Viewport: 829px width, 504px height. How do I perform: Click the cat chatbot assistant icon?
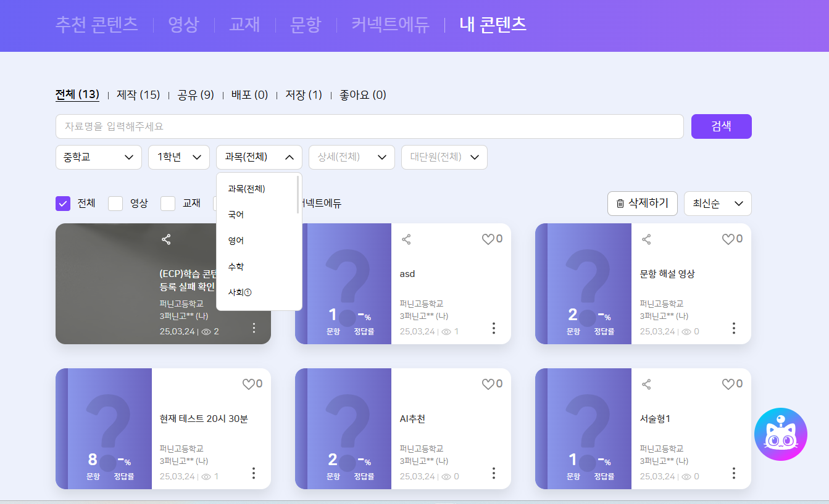780,434
